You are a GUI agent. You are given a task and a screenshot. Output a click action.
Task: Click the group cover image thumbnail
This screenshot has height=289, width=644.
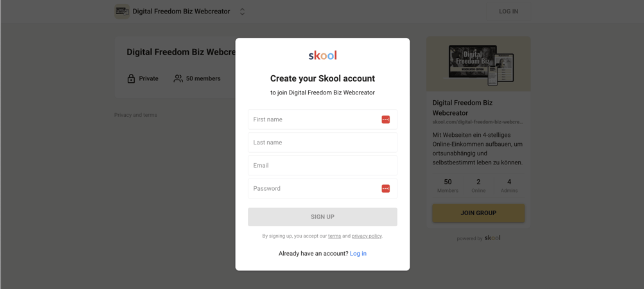pos(478,64)
